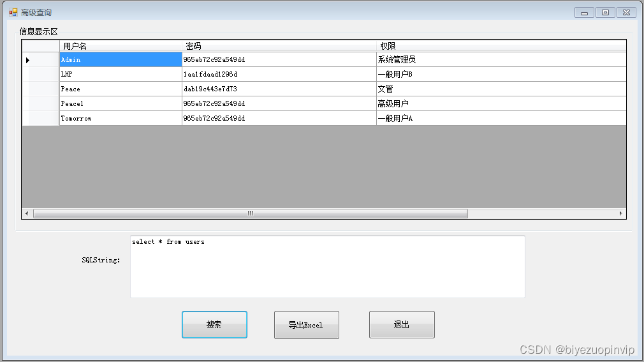Sort by the 权限 column header
Image resolution: width=644 pixels, height=362 pixels.
[x=501, y=46]
